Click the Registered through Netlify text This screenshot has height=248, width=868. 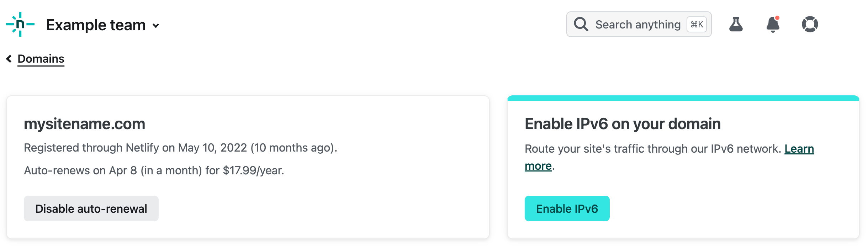pyautogui.click(x=180, y=148)
